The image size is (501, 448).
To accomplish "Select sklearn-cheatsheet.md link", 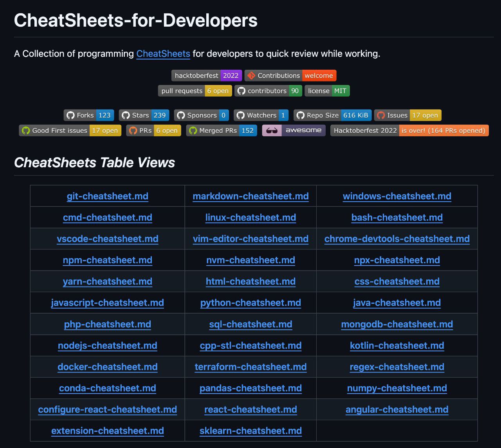I will pyautogui.click(x=250, y=431).
